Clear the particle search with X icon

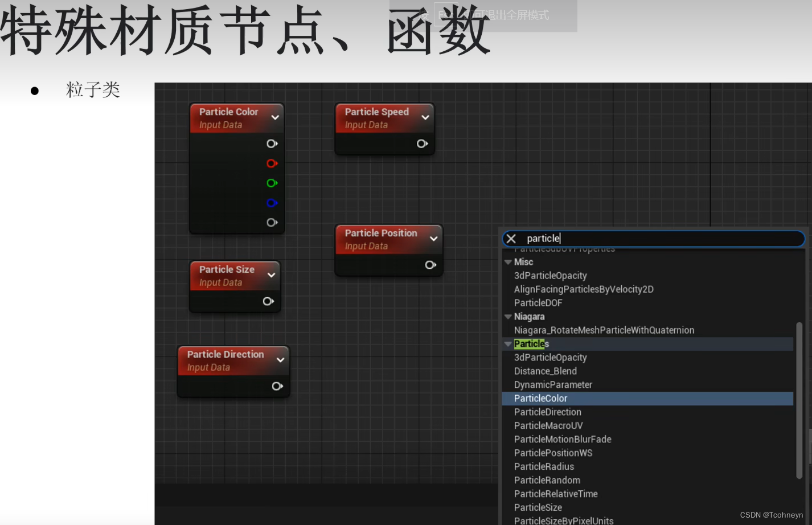tap(511, 239)
